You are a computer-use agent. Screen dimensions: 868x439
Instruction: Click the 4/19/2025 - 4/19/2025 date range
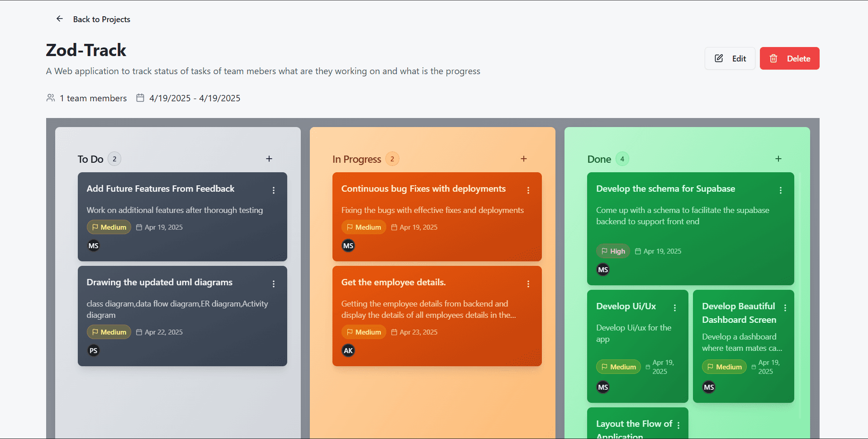194,98
